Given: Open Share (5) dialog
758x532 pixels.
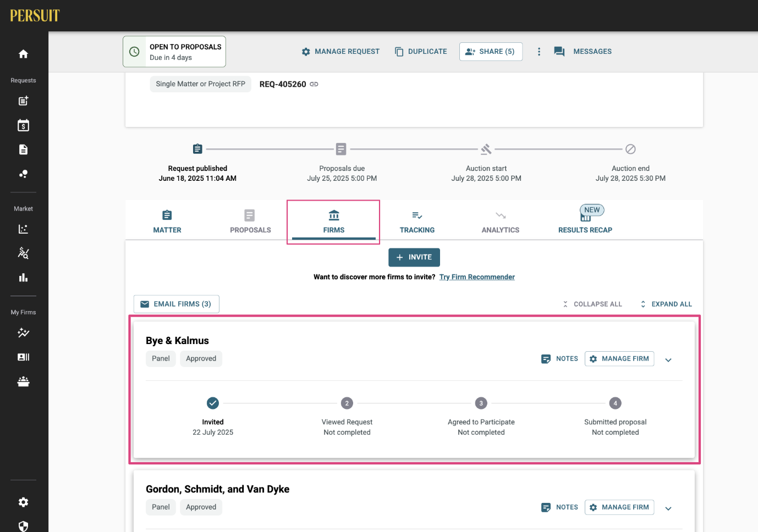Looking at the screenshot, I should (491, 52).
